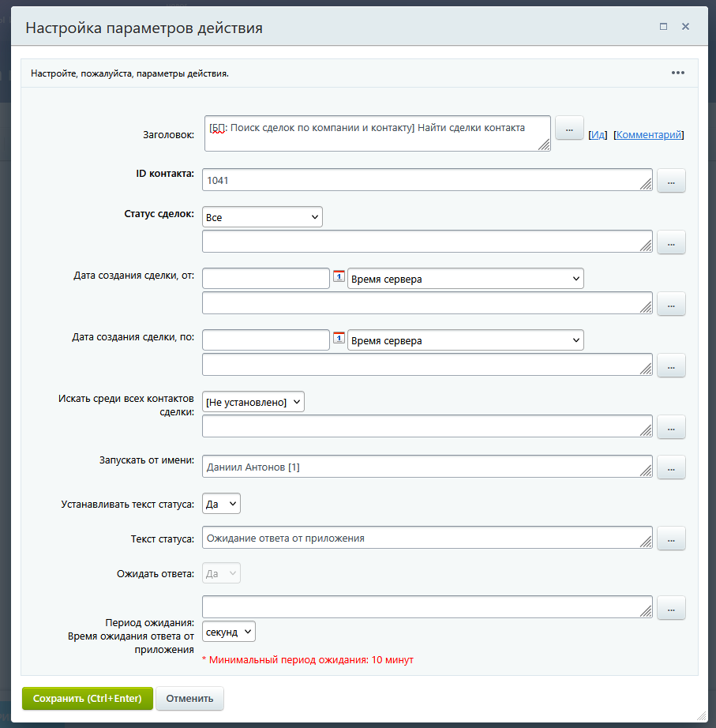This screenshot has width=716, height=728.
Task: Open calendar picker for deal creation date to
Action: 339,338
